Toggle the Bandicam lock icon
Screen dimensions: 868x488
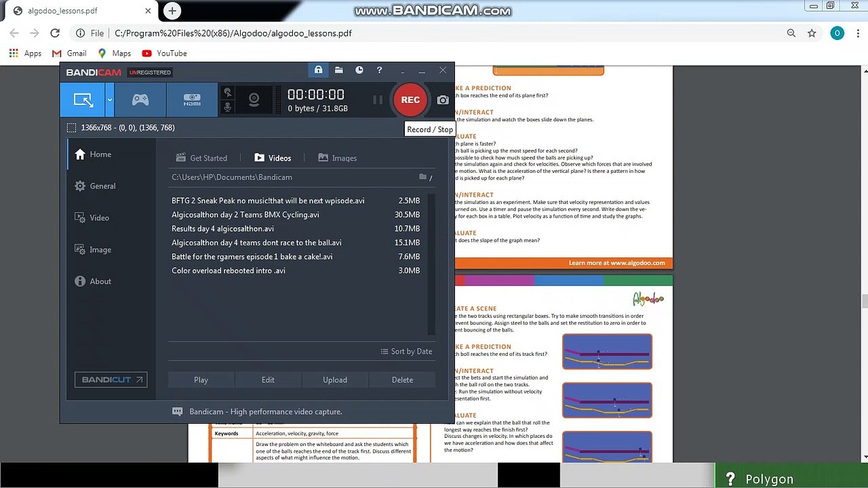coord(318,70)
